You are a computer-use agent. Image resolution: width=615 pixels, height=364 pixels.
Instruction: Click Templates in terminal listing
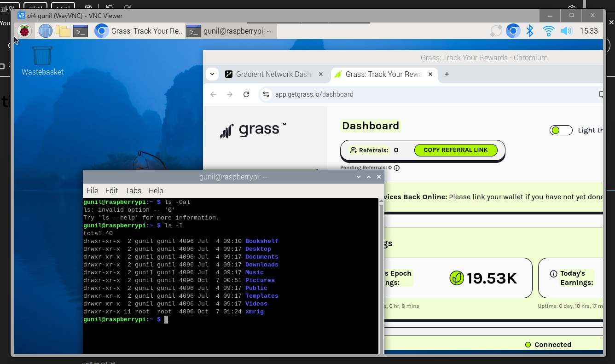click(x=261, y=296)
